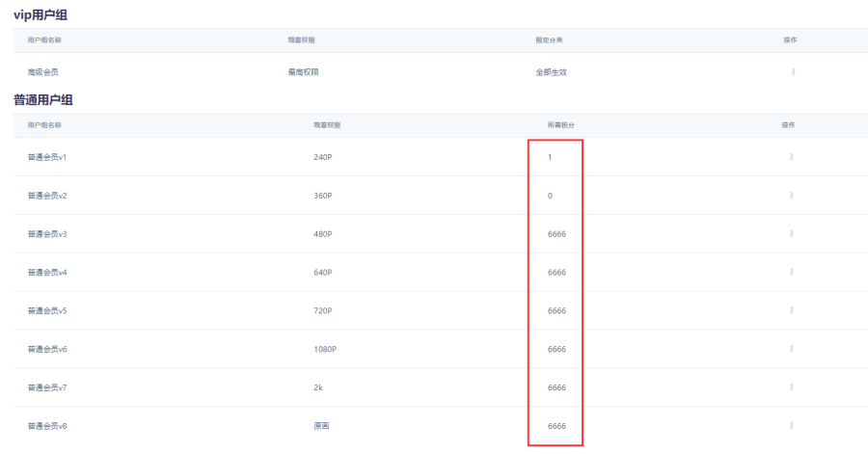868x454 pixels.
Task: Open actions menu for 高级会员 row
Action: [x=793, y=72]
